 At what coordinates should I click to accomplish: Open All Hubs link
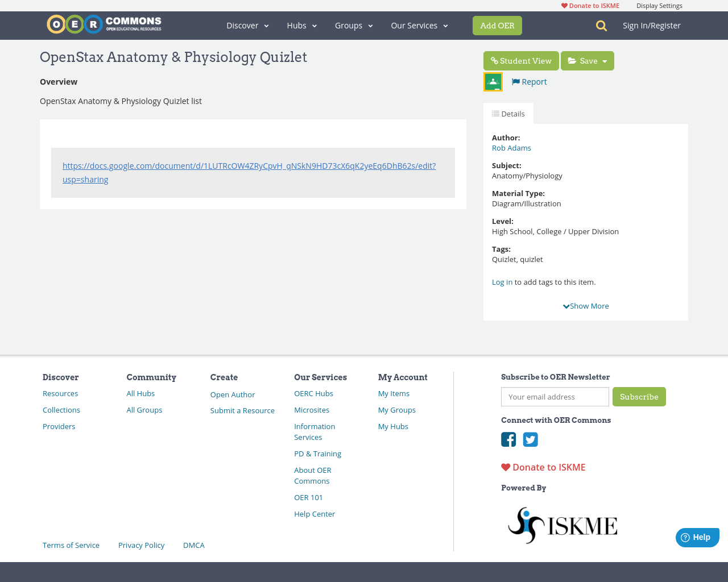click(140, 393)
